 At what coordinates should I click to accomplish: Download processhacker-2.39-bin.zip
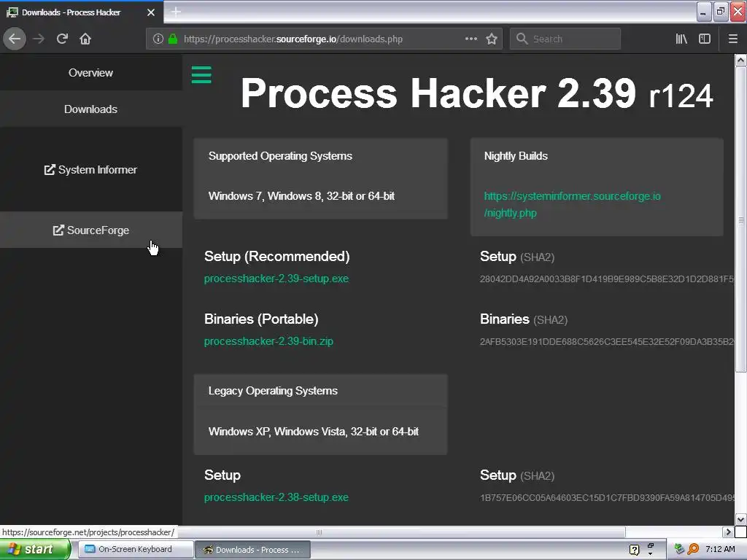point(268,341)
